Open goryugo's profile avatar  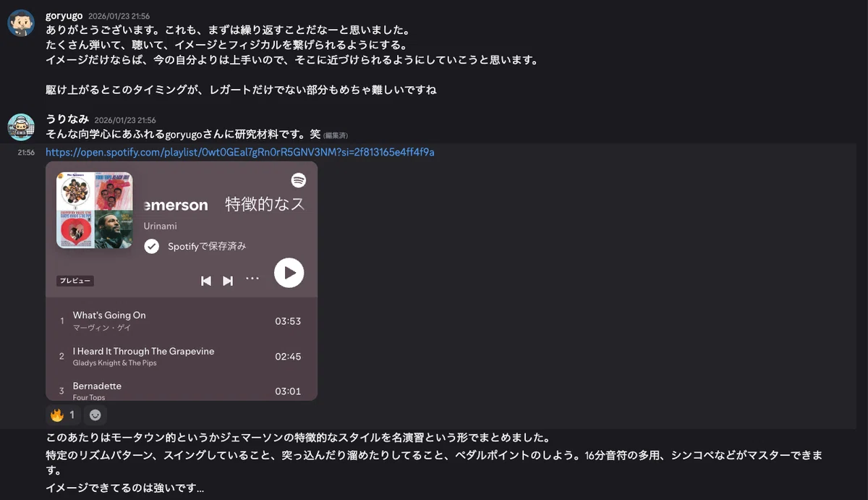point(21,23)
